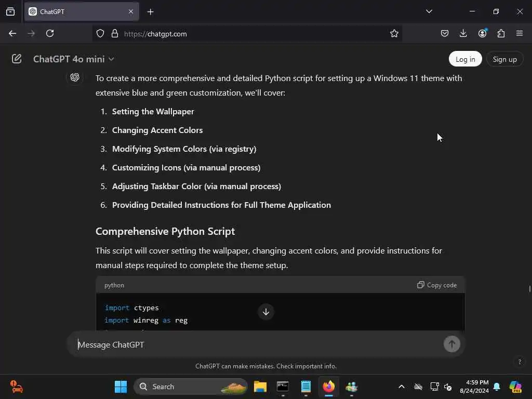Viewport: 532px width, 399px height.
Task: Click the crossed-out cloud tray icon
Action: click(x=418, y=387)
